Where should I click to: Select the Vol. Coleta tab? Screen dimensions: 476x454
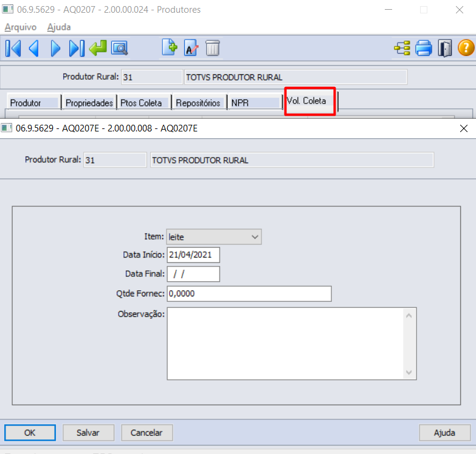[x=309, y=101]
